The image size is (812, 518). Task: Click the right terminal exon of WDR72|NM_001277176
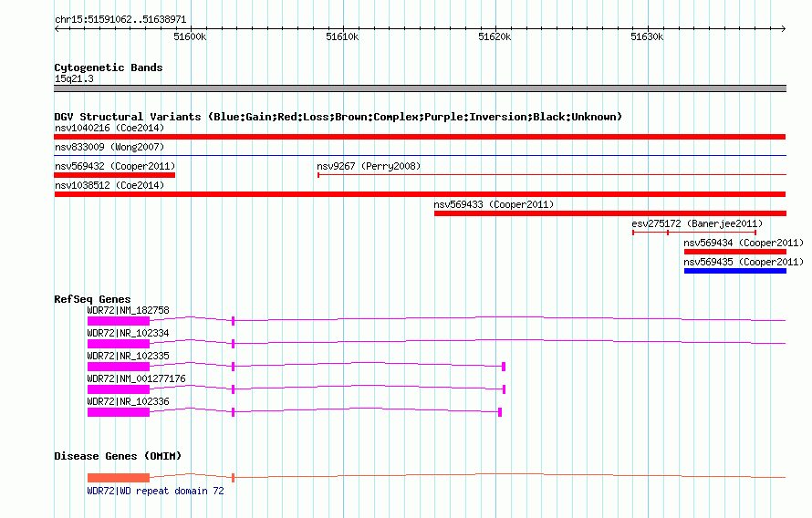tap(504, 389)
